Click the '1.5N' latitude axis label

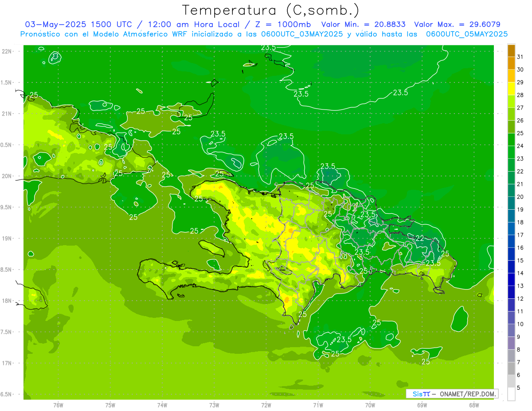pos(7,82)
